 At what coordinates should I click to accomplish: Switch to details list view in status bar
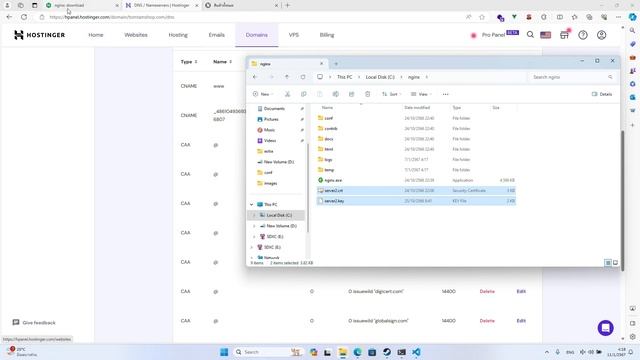coord(608,263)
